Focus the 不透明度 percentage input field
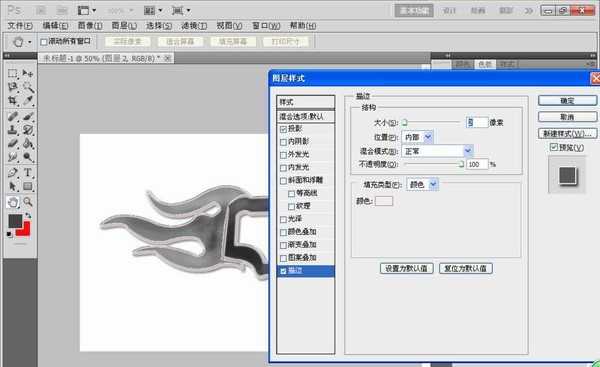 tap(477, 164)
